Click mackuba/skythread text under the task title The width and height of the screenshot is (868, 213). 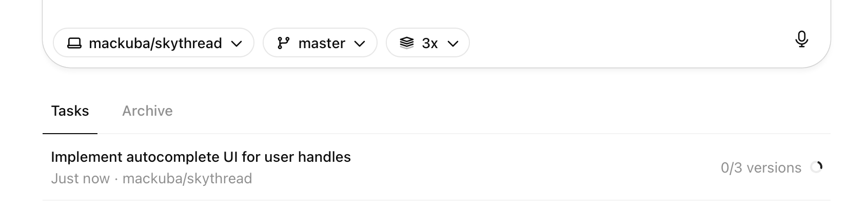[x=187, y=179]
